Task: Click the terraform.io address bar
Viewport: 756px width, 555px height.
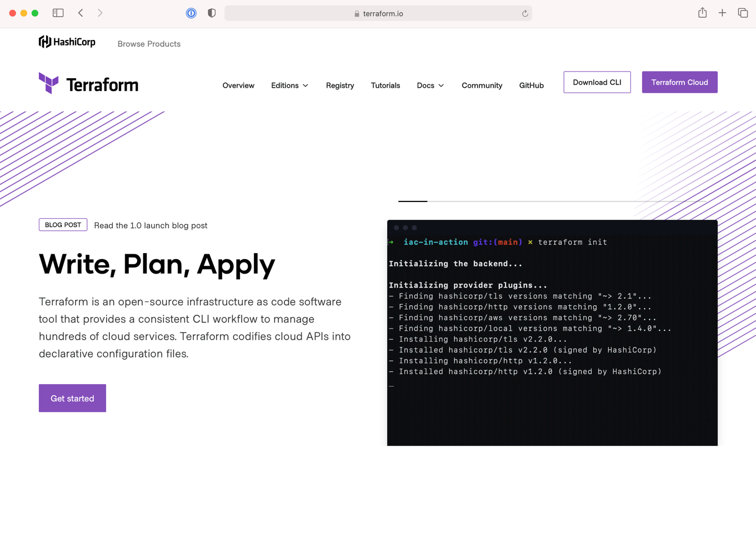Action: tap(378, 13)
